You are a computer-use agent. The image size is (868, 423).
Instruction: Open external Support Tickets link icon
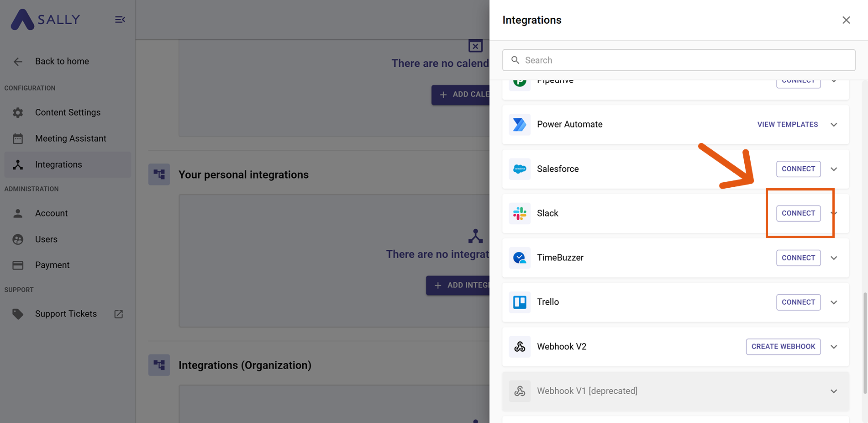coord(119,314)
